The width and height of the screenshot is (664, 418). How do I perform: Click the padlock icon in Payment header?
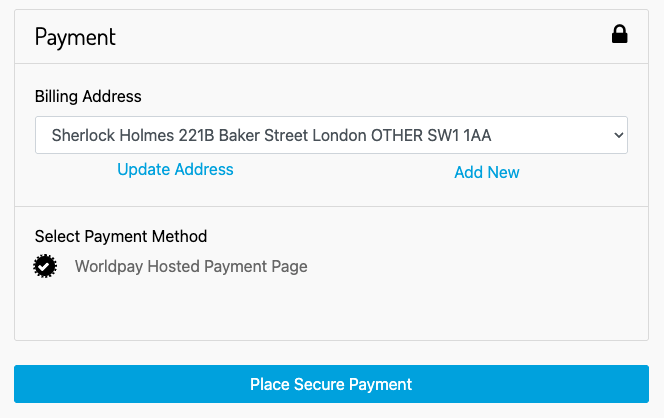point(620,36)
